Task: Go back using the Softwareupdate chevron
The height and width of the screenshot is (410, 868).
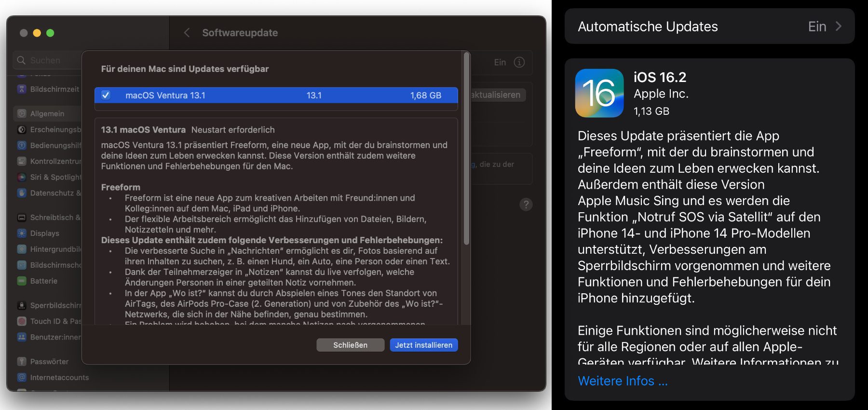Action: (187, 33)
